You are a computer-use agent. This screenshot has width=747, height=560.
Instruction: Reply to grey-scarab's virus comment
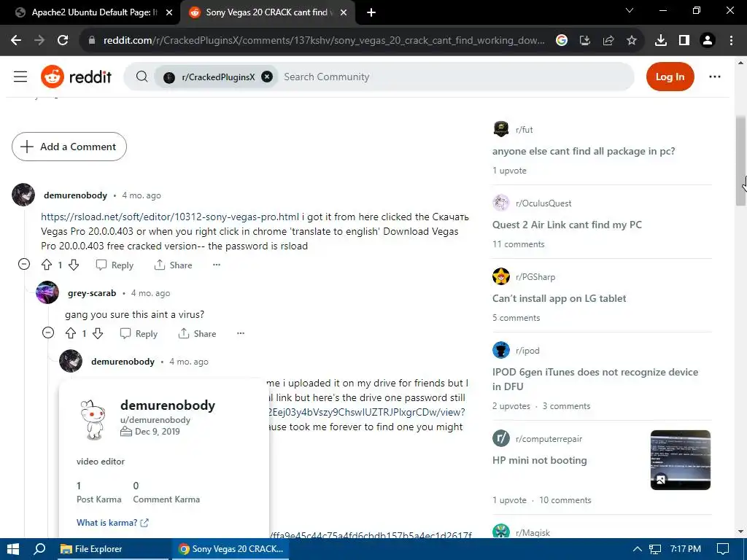139,334
